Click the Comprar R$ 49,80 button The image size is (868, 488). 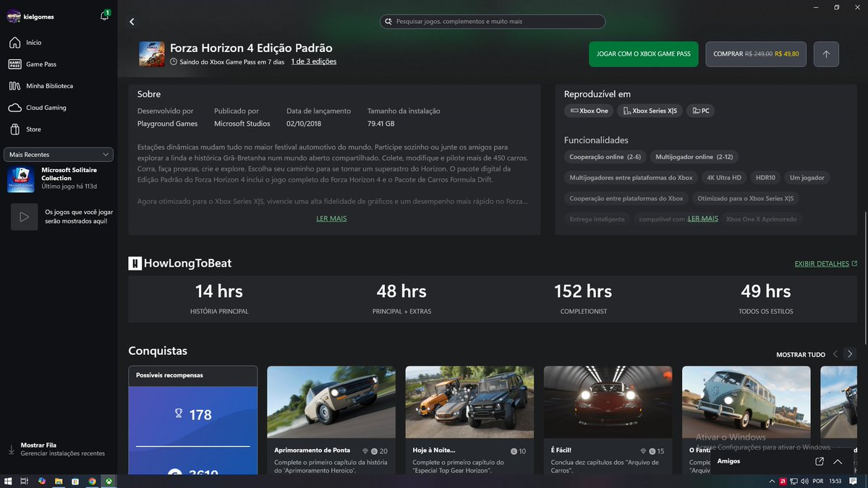[x=756, y=54]
